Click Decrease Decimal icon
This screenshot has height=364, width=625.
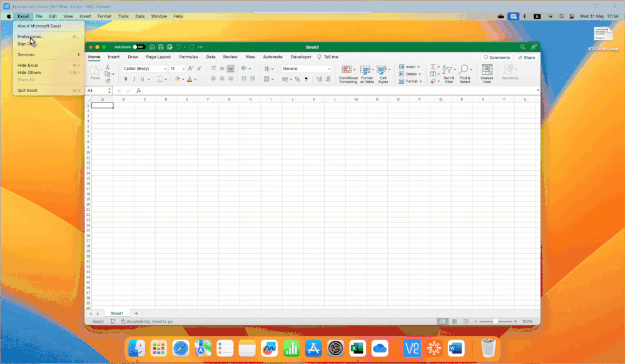click(328, 79)
